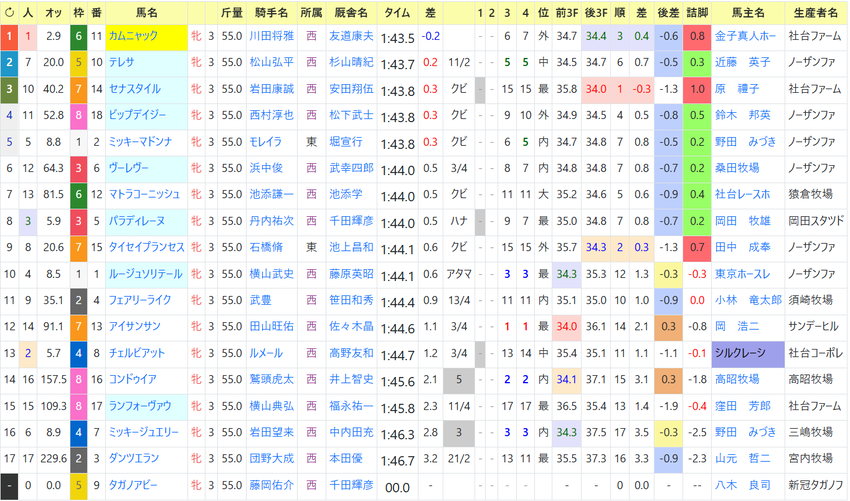Click the 詰脚 column header

click(697, 12)
